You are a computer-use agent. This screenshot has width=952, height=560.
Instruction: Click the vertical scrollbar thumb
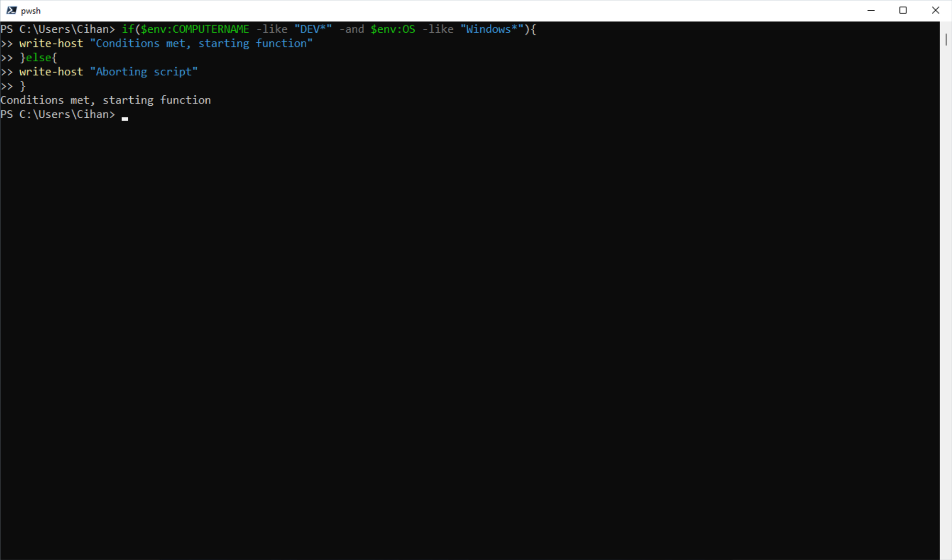coord(946,40)
